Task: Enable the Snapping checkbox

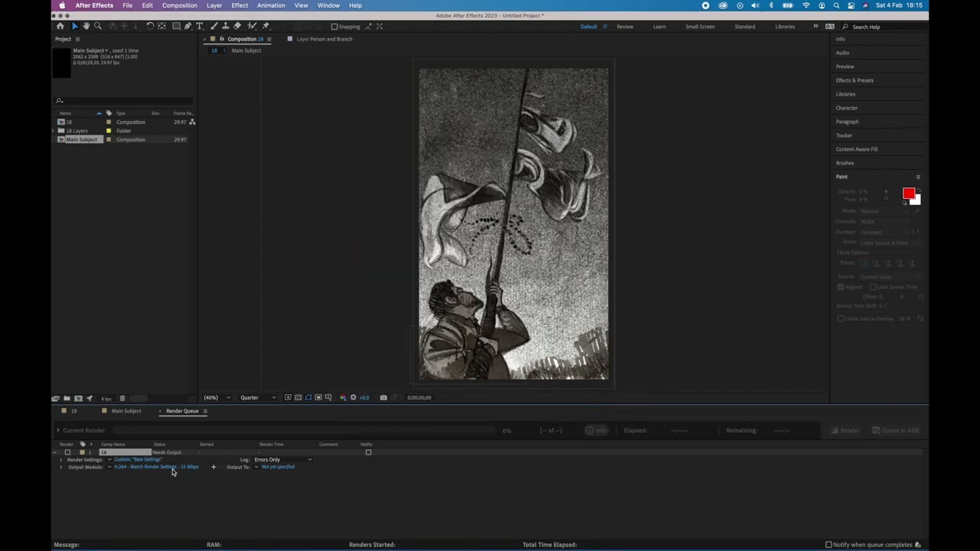Action: [335, 27]
